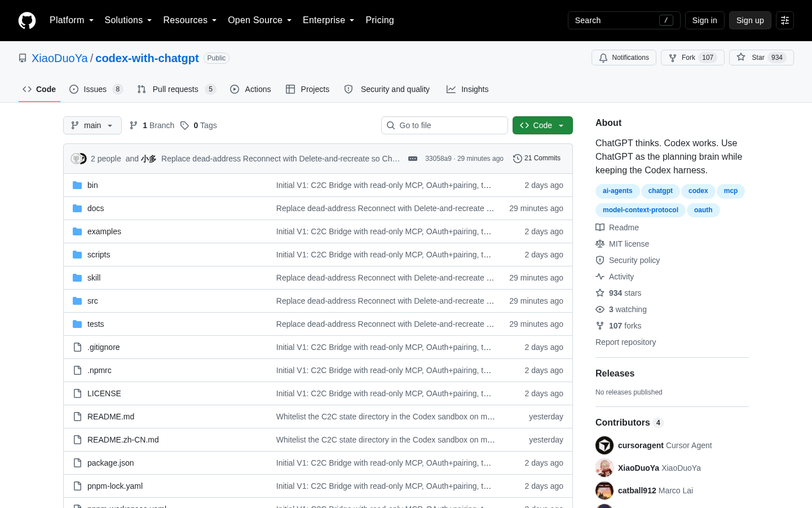Click the chatgpt topic tag
This screenshot has height=508, width=812.
pos(660,191)
